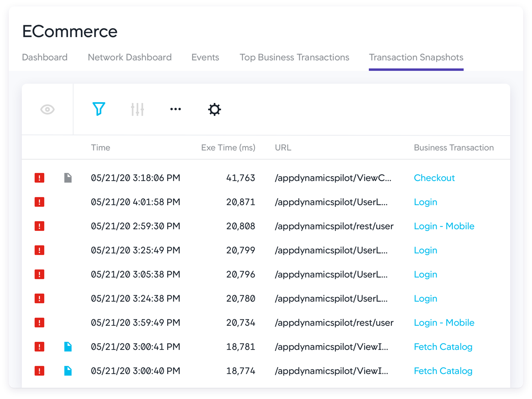Viewport: 532px width, 399px height.
Task: Click the UserL... URL on the 4:01:58 PM row
Action: coord(331,202)
